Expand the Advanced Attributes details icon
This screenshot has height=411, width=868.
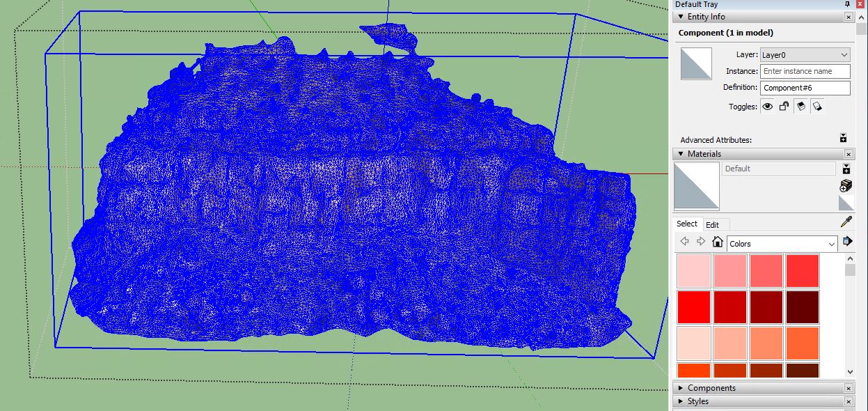[x=843, y=138]
